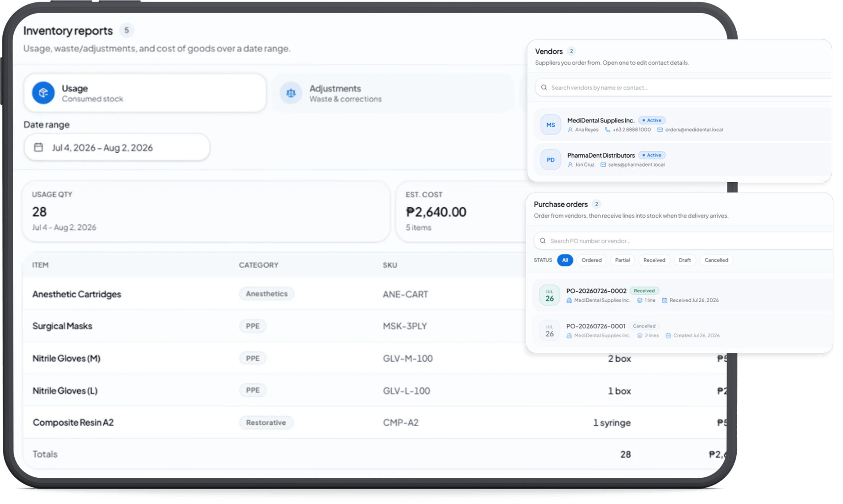Click the Anesthetic Cartridges item row
The height and width of the screenshot is (504, 843).
[275, 294]
